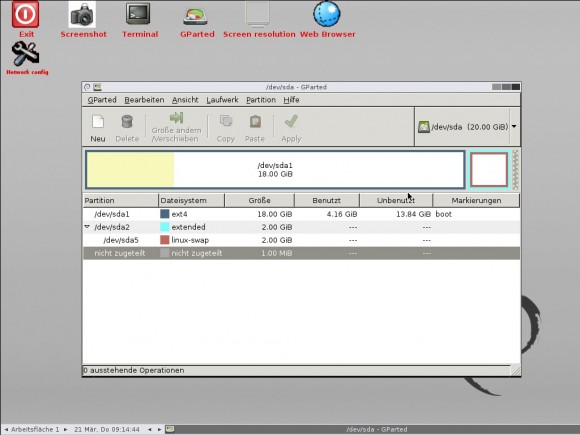
Task: Open the Partition menu
Action: pyautogui.click(x=261, y=100)
